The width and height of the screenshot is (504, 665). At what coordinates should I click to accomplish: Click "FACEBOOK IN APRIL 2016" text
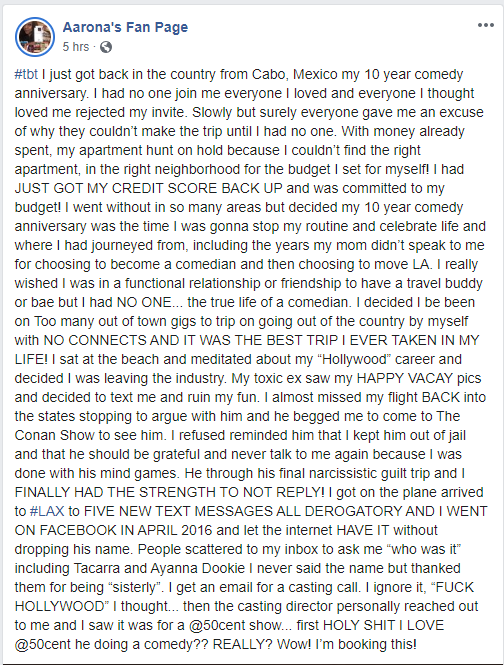point(110,530)
